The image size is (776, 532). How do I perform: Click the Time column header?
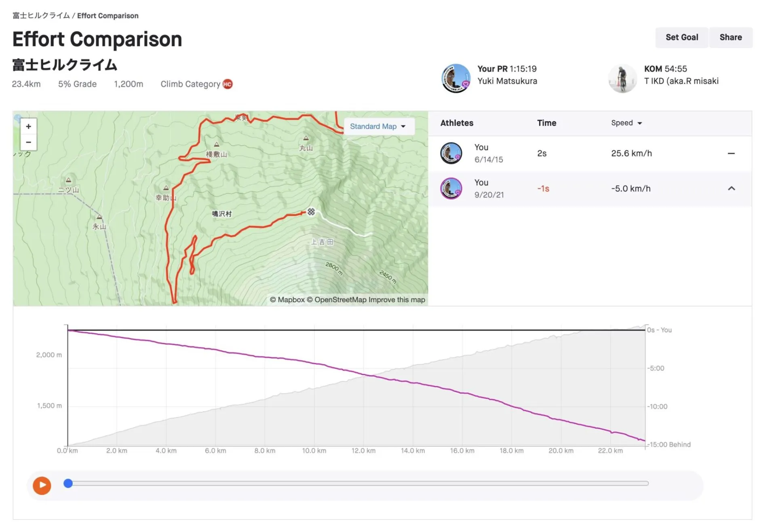(546, 123)
